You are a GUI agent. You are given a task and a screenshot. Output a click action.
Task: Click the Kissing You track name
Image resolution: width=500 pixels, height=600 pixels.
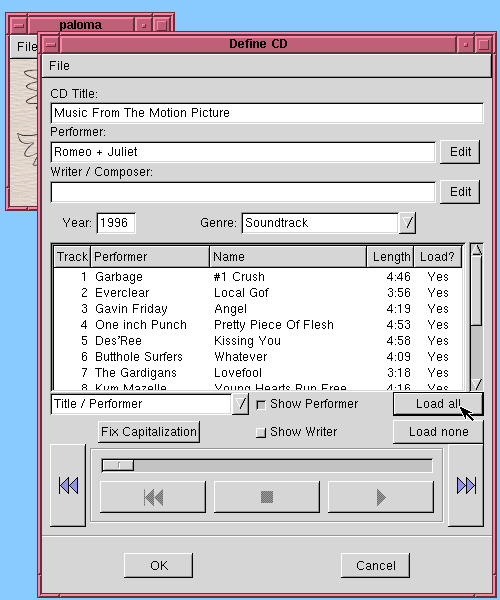[x=247, y=341]
